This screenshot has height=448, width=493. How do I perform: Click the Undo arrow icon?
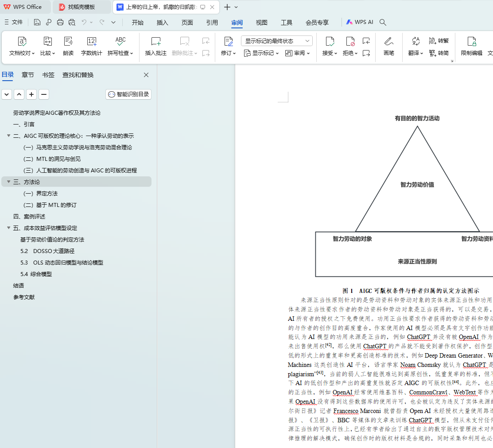84,22
